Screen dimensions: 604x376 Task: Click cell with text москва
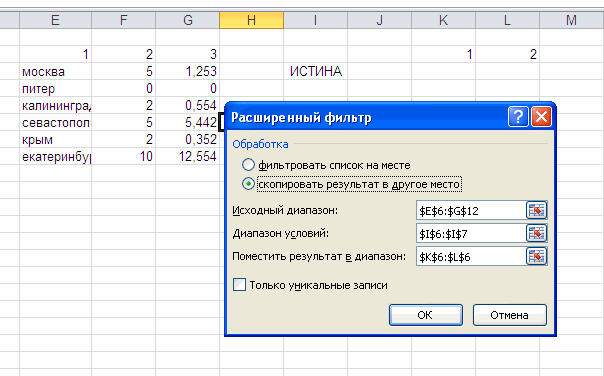55,71
